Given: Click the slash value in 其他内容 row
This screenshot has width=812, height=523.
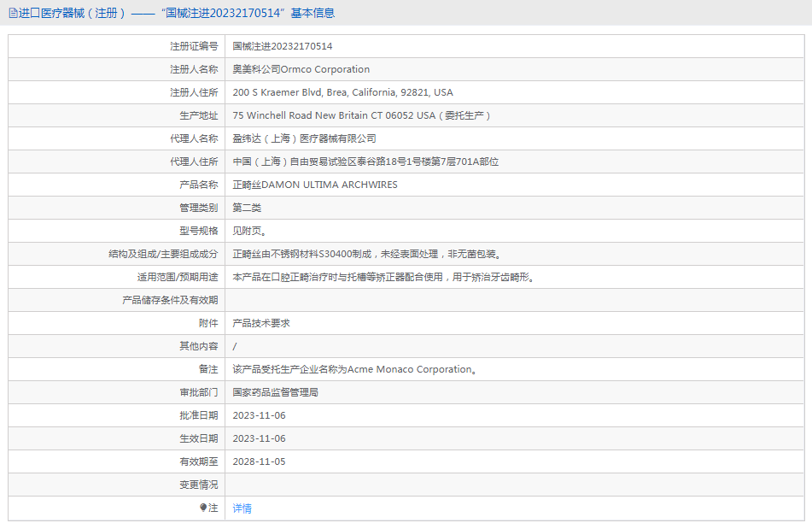Looking at the screenshot, I should click(235, 346).
